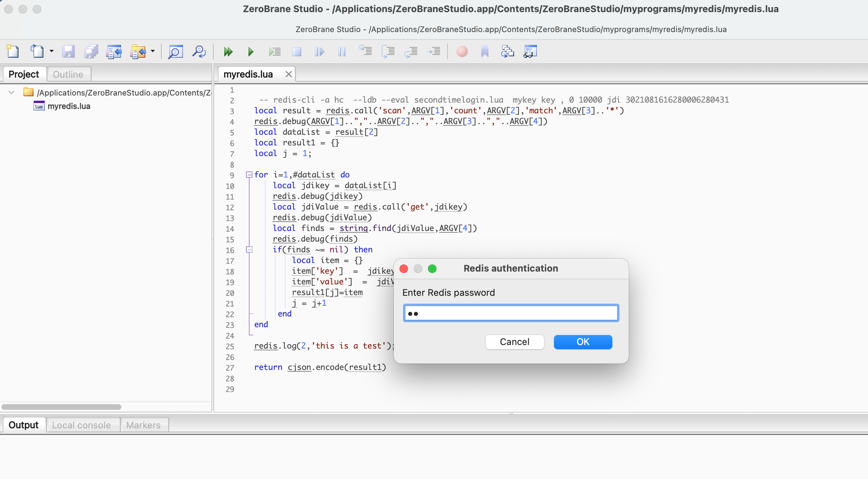Run to cursor toolbar icon

434,52
